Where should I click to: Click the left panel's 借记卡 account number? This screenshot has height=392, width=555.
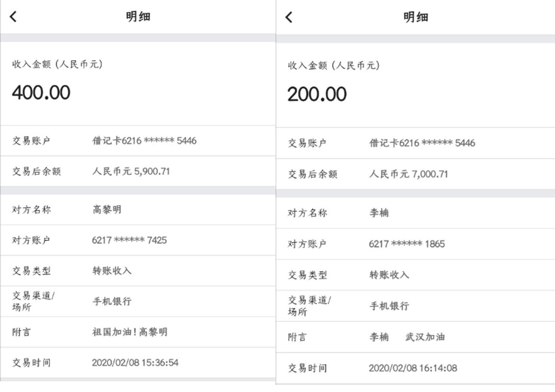144,141
